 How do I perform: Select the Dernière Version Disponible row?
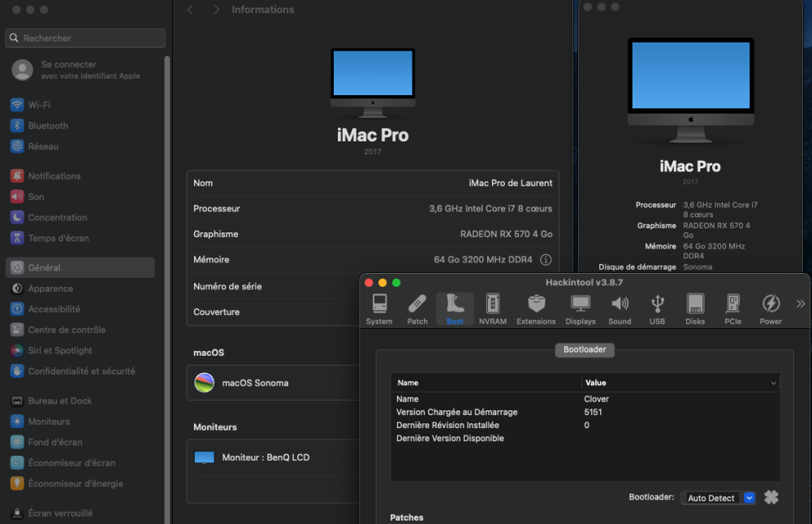click(585, 438)
